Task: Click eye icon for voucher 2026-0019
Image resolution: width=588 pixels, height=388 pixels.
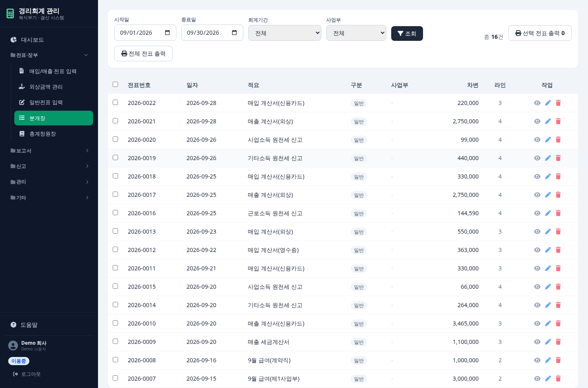Action: 537,158
